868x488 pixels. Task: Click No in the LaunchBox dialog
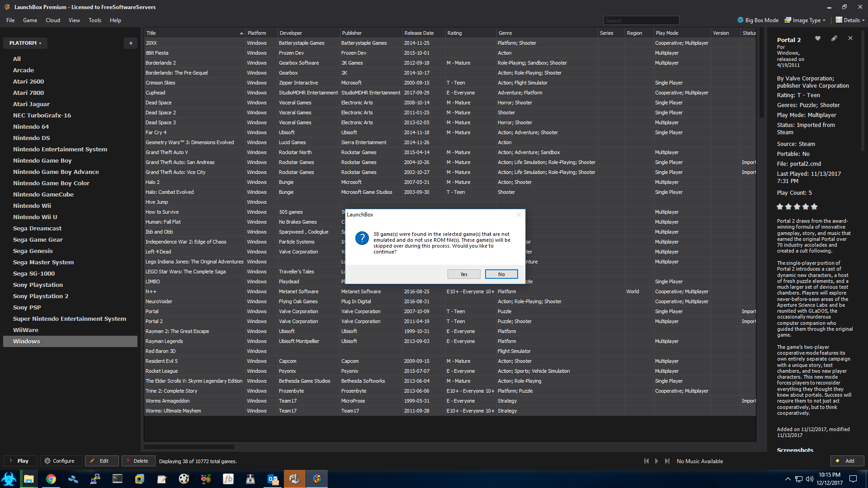coord(501,274)
